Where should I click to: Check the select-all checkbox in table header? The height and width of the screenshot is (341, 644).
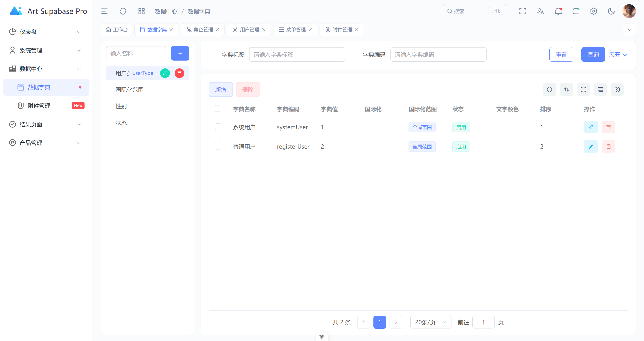click(x=218, y=108)
